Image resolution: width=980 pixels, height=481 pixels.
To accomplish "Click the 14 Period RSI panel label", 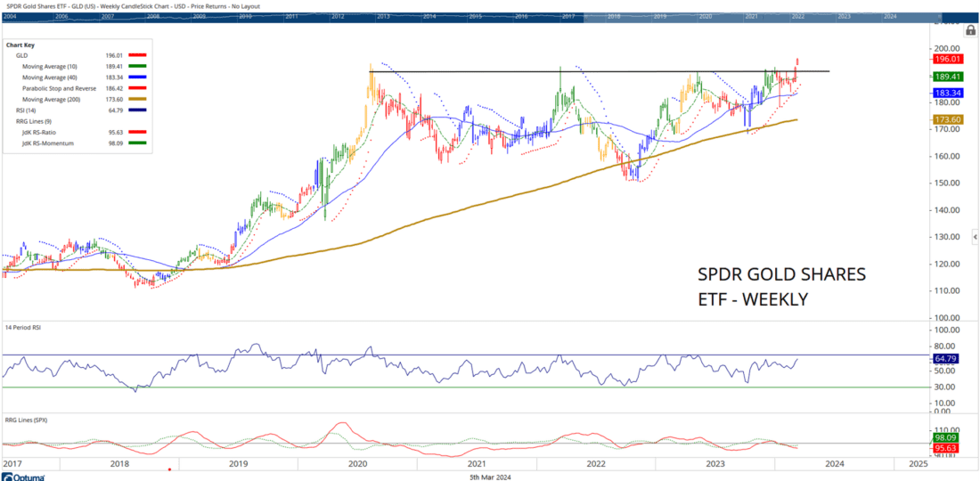I will (25, 328).
